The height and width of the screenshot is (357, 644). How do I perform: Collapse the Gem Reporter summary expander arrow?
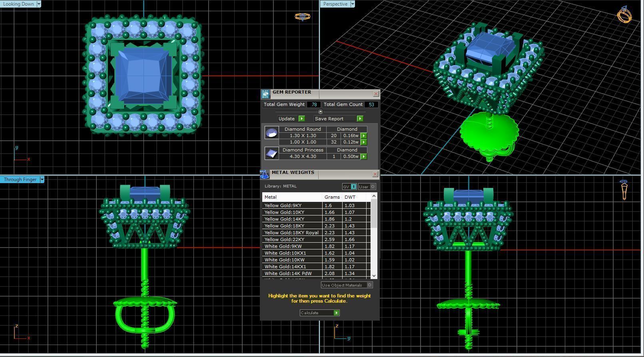[x=320, y=112]
